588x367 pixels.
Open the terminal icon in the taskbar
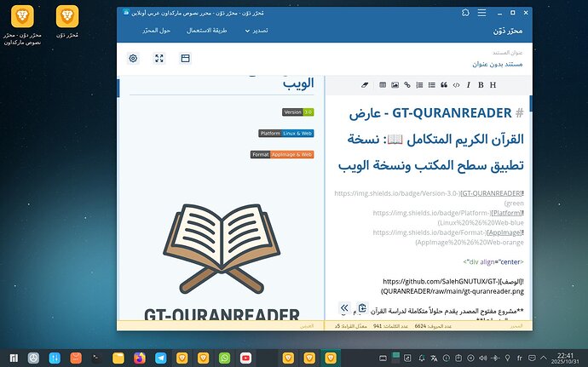pyautogui.click(x=97, y=358)
